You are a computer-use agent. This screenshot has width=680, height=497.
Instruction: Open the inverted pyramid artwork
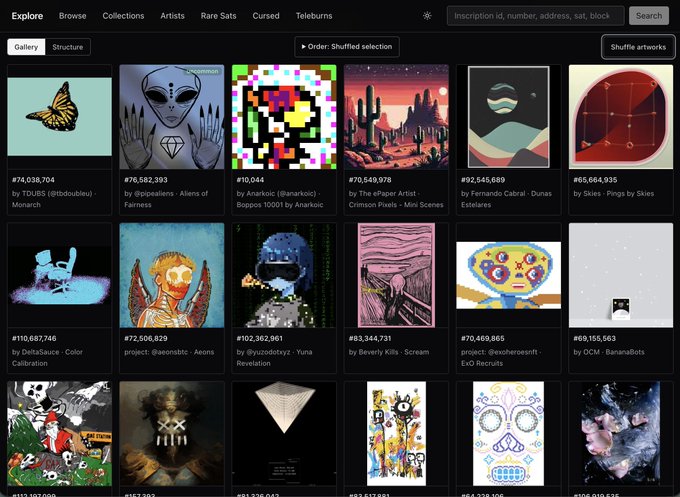(x=284, y=434)
